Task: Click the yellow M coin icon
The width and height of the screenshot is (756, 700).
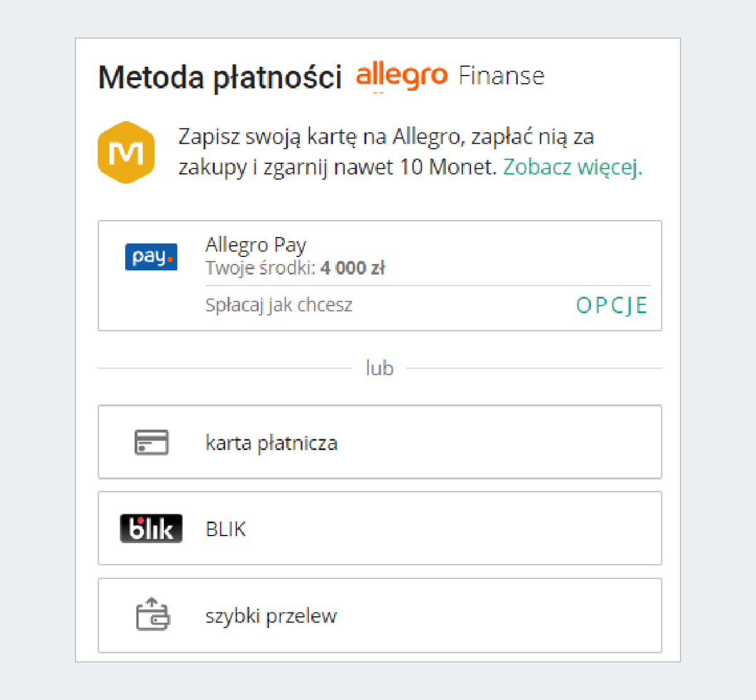Action: (126, 151)
